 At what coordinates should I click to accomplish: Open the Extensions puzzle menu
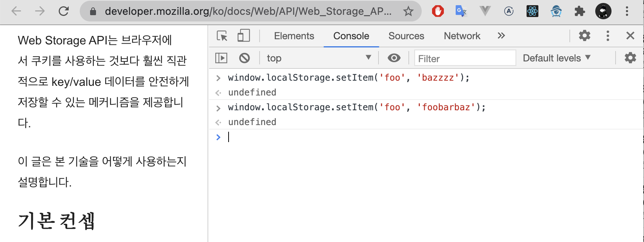[x=580, y=11]
